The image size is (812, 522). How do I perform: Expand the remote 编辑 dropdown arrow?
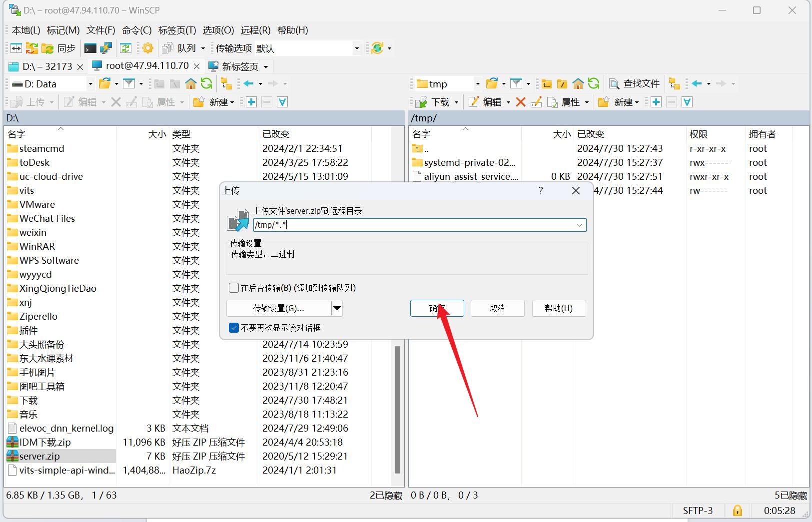(x=508, y=102)
